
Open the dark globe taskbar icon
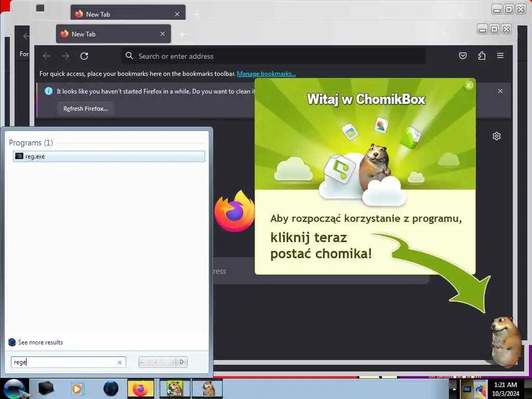tap(111, 389)
